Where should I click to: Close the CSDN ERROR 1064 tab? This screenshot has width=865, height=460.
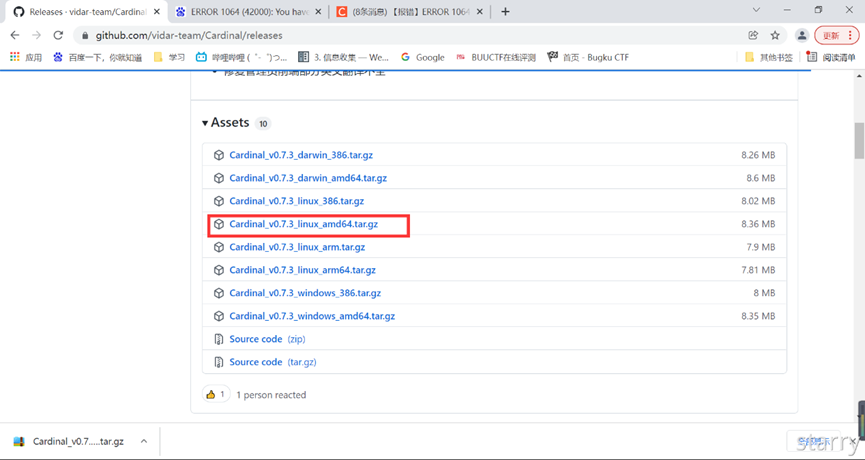(479, 12)
